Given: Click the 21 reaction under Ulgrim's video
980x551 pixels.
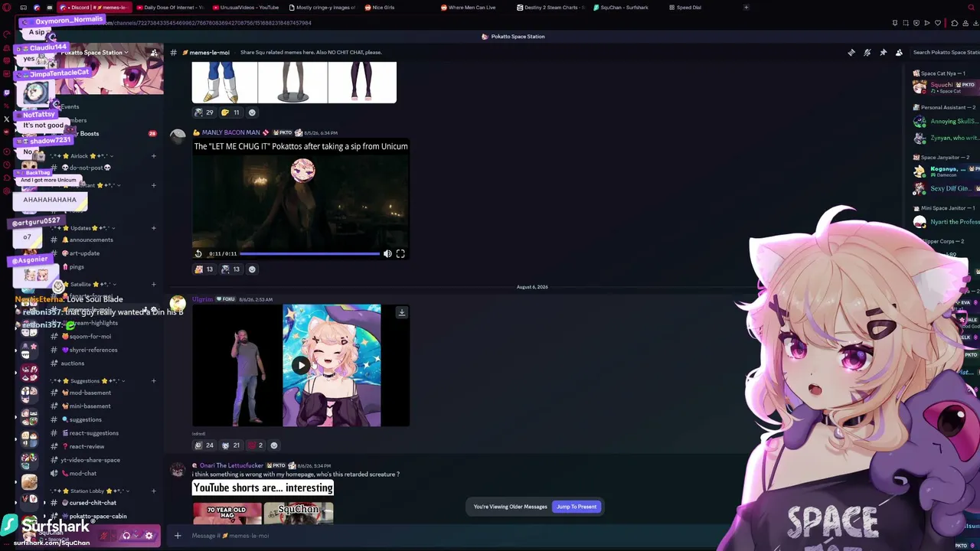Looking at the screenshot, I should [230, 445].
